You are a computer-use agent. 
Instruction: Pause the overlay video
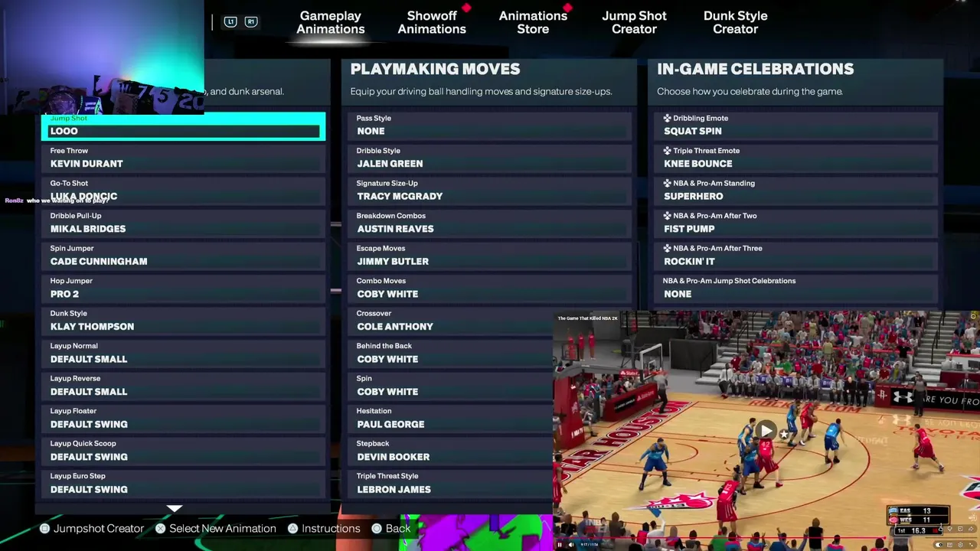click(x=559, y=545)
